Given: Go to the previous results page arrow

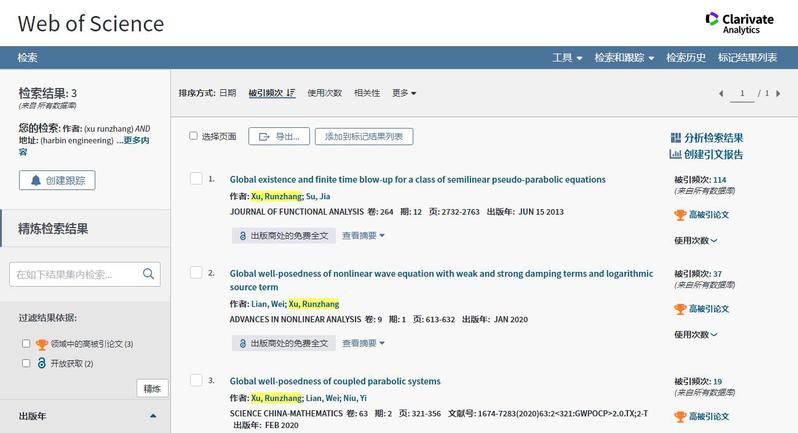Looking at the screenshot, I should coord(720,93).
